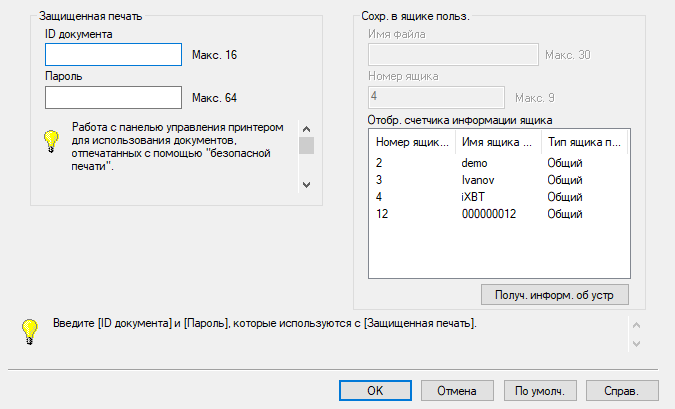Click the ID документа input field
Viewport: 675px width, 409px height.
tap(112, 54)
